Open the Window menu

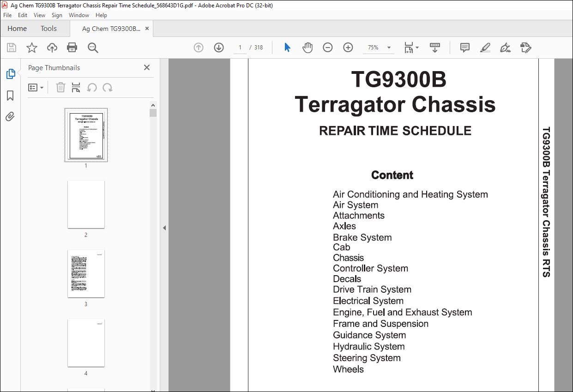[79, 15]
